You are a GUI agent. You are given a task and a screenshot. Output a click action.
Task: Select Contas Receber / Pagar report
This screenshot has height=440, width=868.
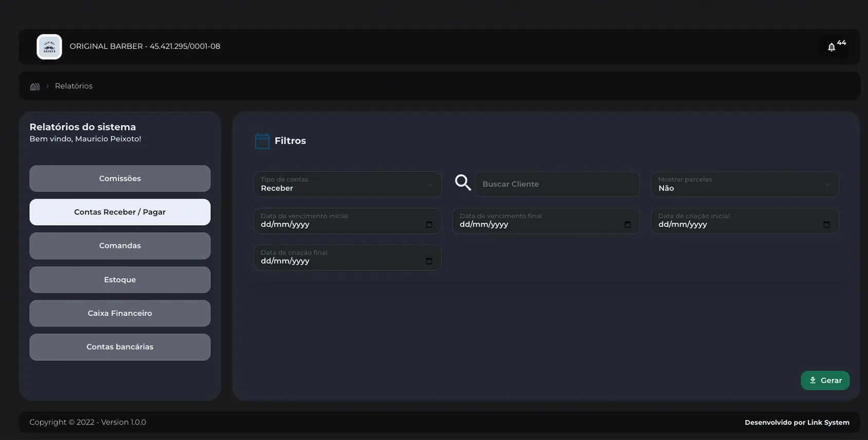click(120, 212)
